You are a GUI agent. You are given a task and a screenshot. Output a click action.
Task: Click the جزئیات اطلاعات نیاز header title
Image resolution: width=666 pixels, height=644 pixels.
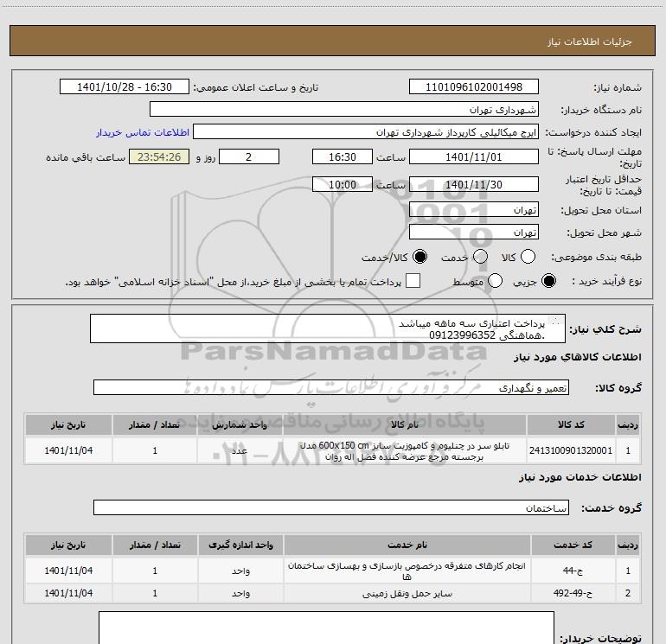[590, 41]
